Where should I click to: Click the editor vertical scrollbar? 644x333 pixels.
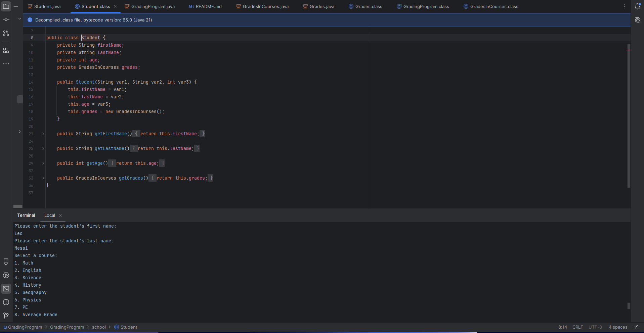coord(629,116)
